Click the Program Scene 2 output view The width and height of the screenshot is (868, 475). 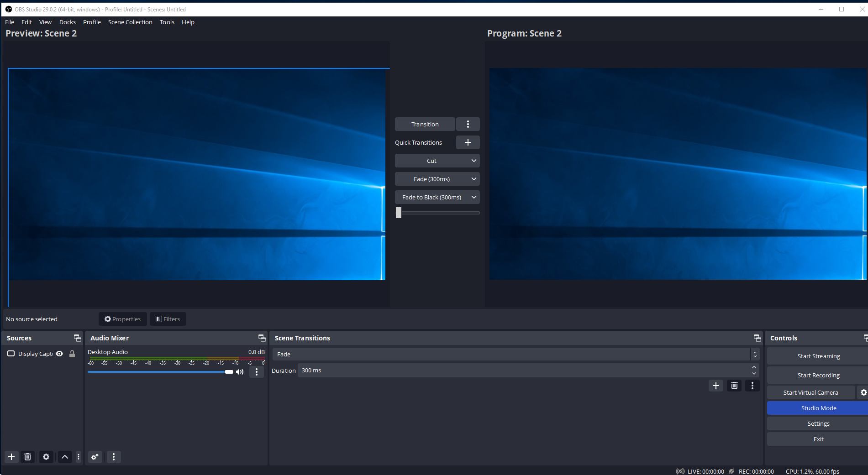tap(678, 174)
